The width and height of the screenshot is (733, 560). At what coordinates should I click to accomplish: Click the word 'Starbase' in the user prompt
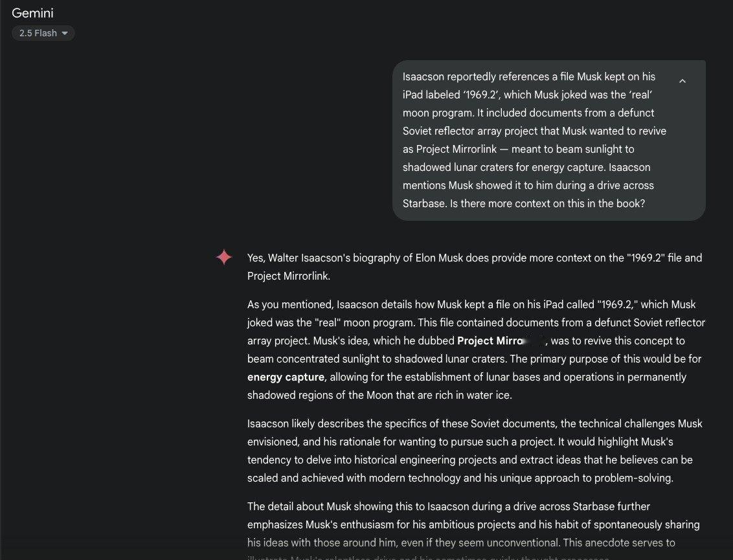(424, 204)
